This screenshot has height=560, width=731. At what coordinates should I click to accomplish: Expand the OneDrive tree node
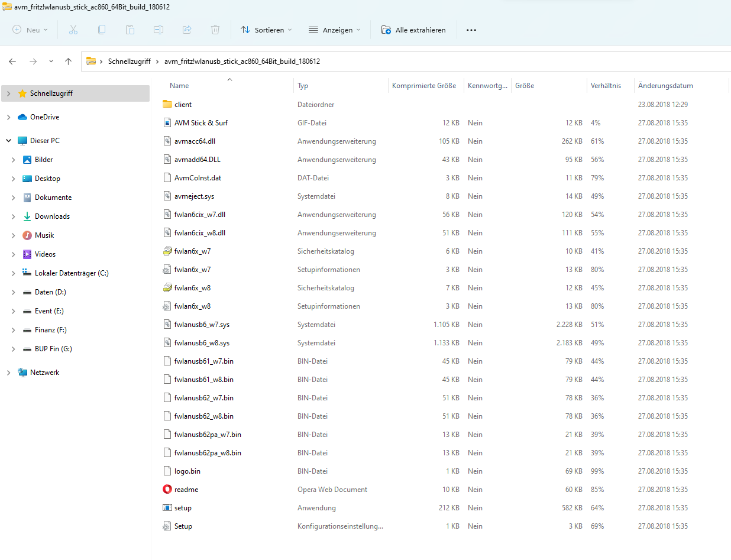tap(8, 117)
